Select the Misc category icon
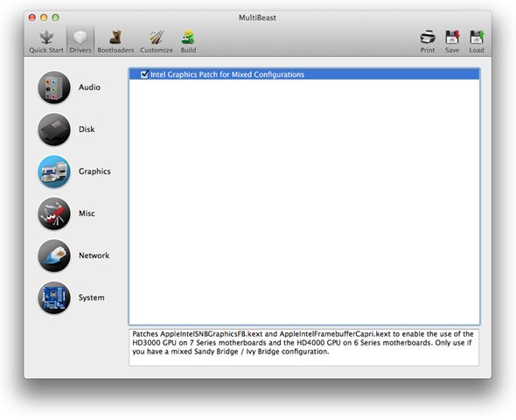The height and width of the screenshot is (420, 516). [54, 213]
